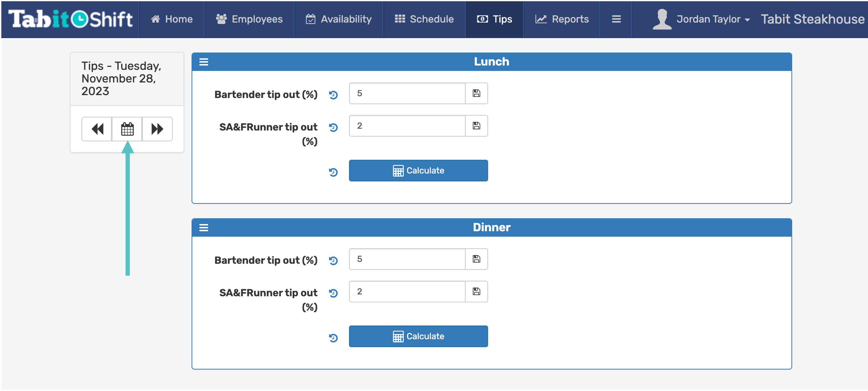Screen dimensions: 868x391
Task: Click history icon beside Dinner SA&FRunner tip out
Action: [x=333, y=293]
